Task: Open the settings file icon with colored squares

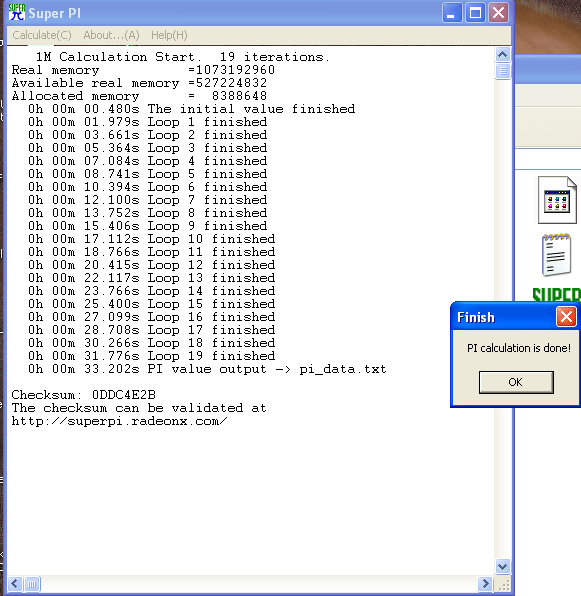Action: (x=557, y=200)
